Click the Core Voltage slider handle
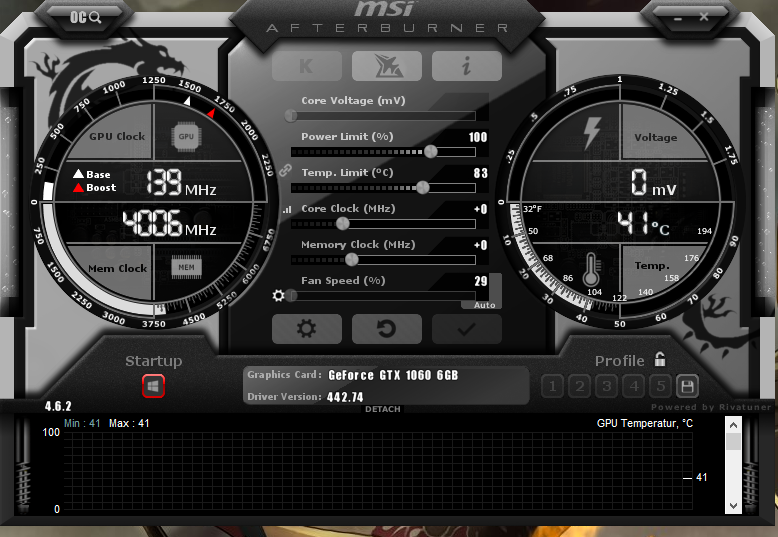Image resolution: width=778 pixels, height=537 pixels. point(291,116)
